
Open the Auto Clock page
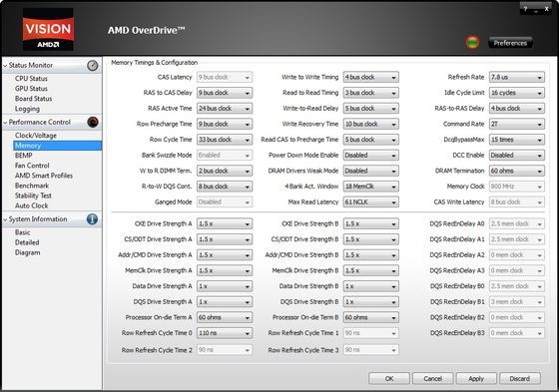tap(31, 205)
